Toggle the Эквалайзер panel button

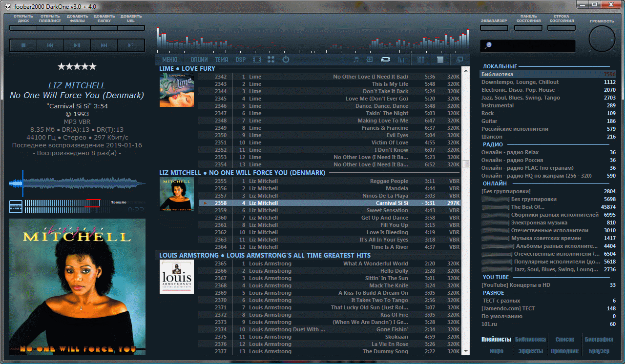tap(494, 28)
